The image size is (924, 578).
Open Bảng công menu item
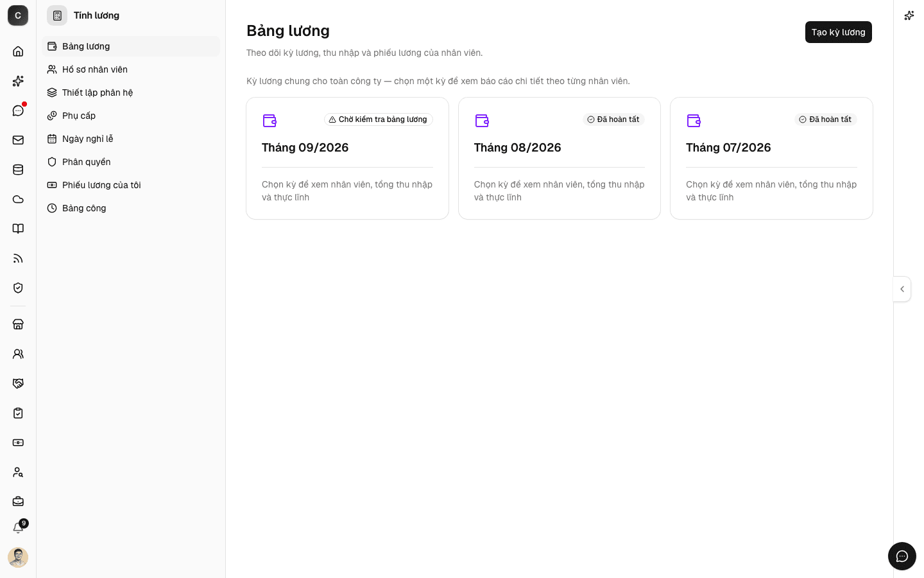point(131,208)
